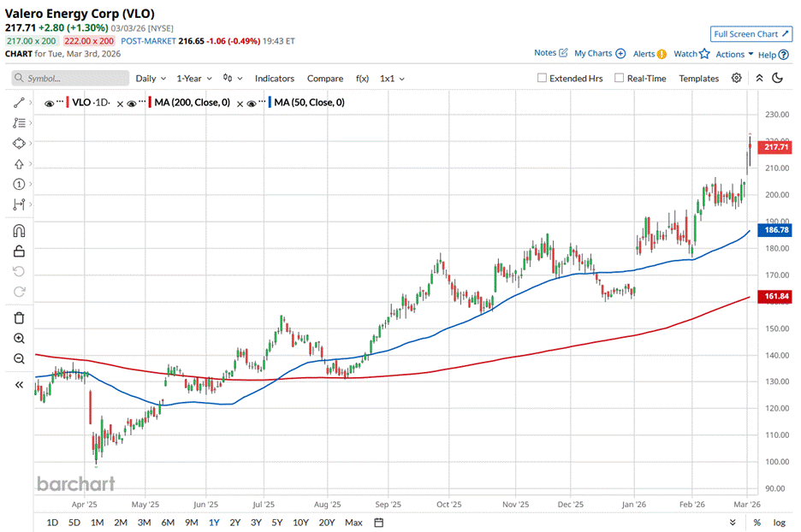This screenshot has width=801, height=532.
Task: Open the My Charts link
Action: pyautogui.click(x=599, y=53)
